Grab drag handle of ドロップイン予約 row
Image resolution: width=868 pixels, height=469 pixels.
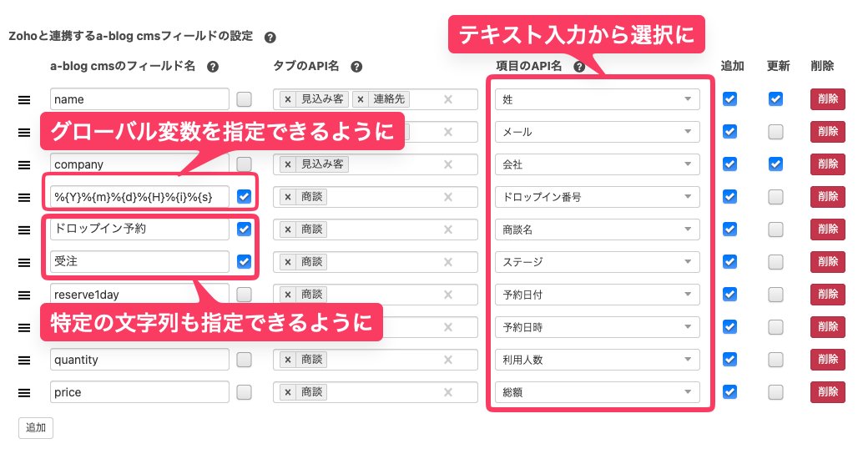(x=24, y=229)
